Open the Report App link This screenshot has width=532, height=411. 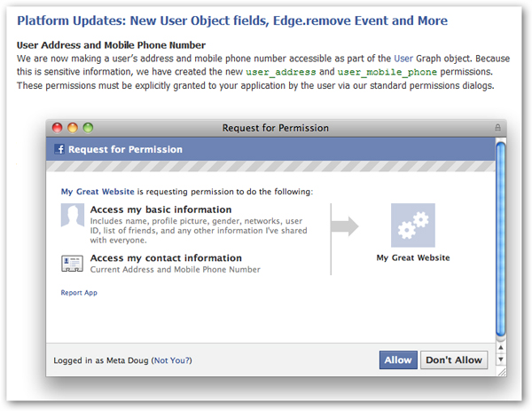79,293
